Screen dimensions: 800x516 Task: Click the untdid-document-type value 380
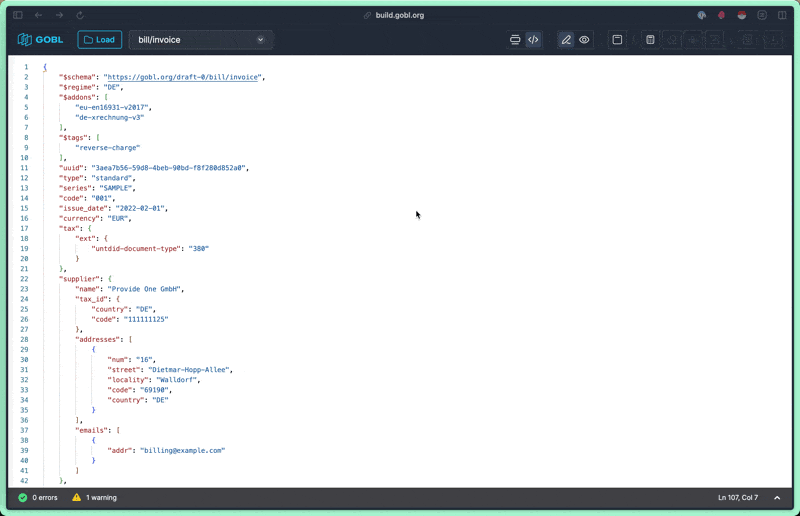(x=199, y=249)
